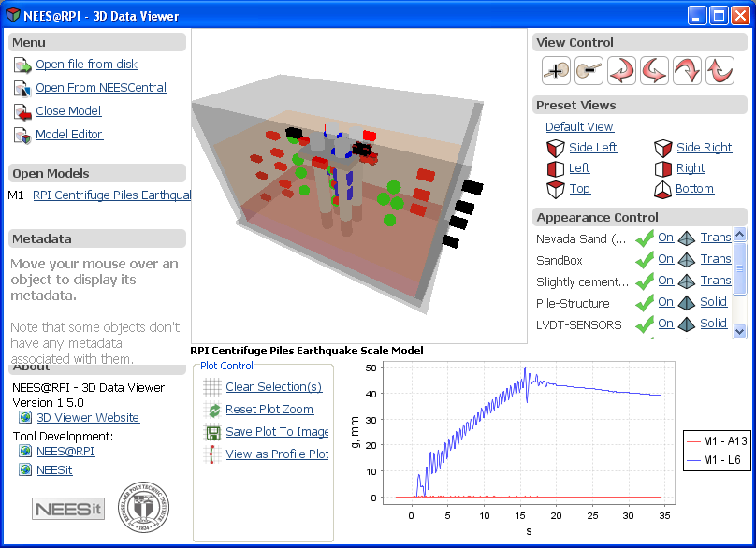The image size is (756, 548).
Task: Click the Appearance Control scrollbar thumb
Action: 739,268
